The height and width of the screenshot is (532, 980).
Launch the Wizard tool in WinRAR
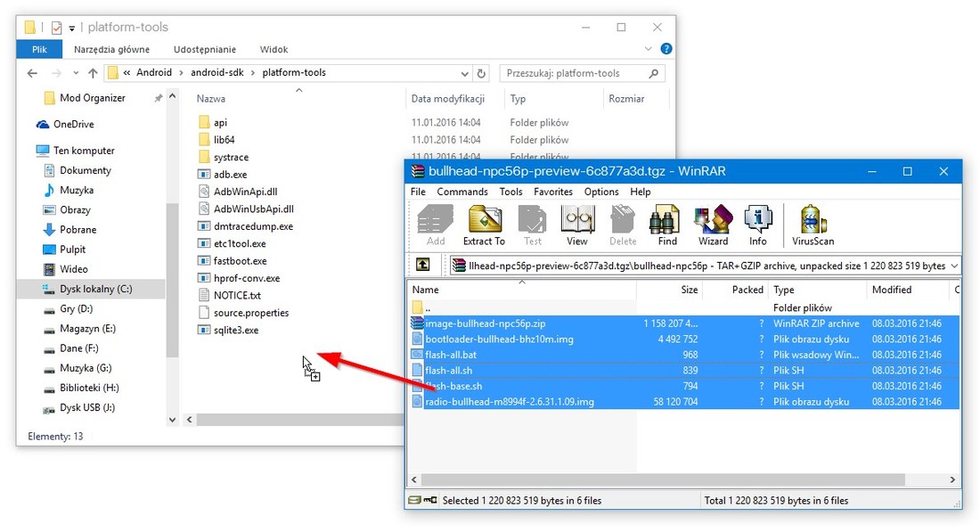713,225
